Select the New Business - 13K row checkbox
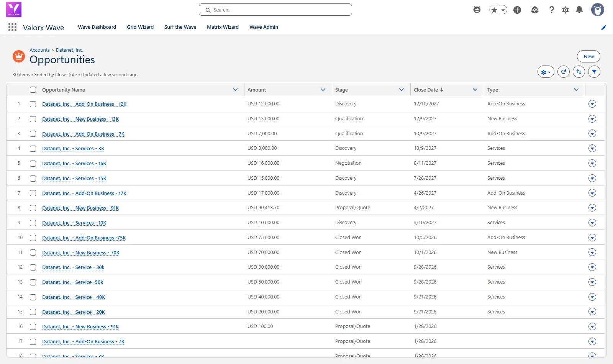 click(33, 119)
